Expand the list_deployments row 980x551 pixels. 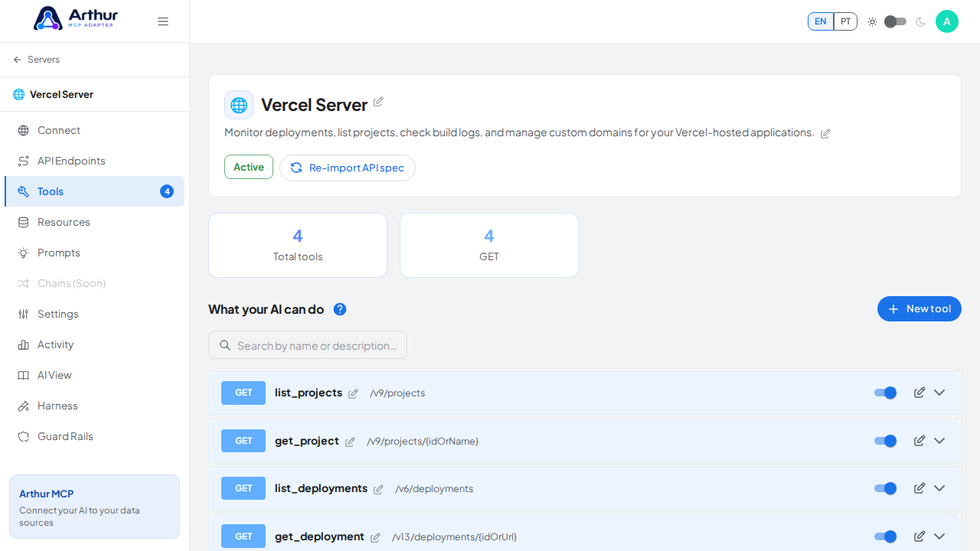click(939, 488)
